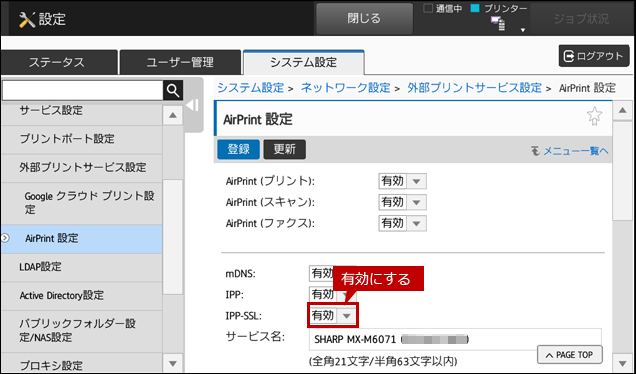Screen dimensions: 636x374
Task: Click the sidebar scrollbar thumb
Action: click(x=173, y=238)
